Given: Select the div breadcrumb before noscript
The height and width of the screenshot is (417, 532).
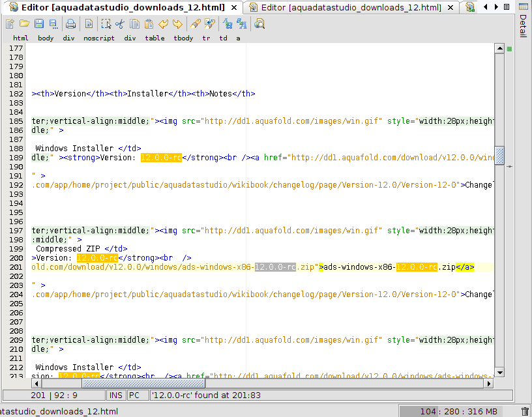Looking at the screenshot, I should [x=68, y=38].
